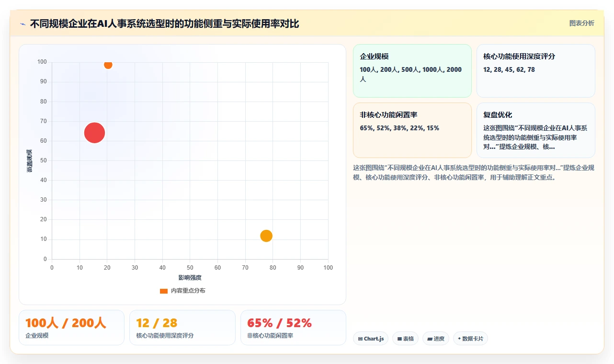Open the 非核心功能闲置率 info card
Screen dimensions: 614x364
412,130
